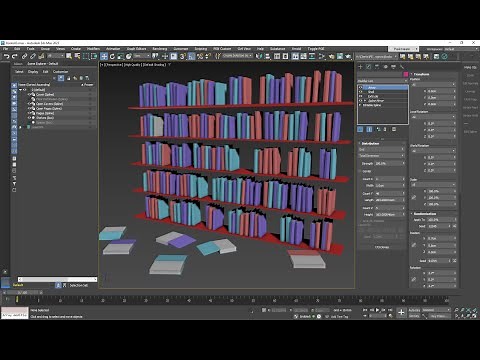Click the Mirror tool icon

point(259,56)
